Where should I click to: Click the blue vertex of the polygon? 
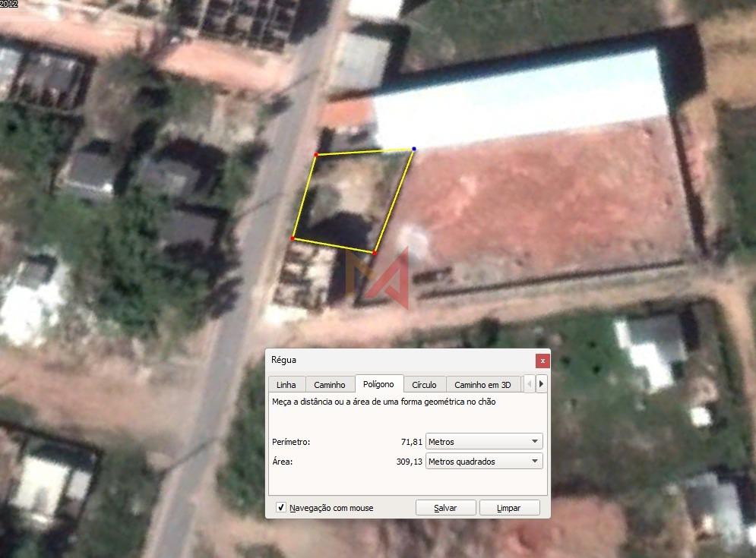(x=413, y=150)
